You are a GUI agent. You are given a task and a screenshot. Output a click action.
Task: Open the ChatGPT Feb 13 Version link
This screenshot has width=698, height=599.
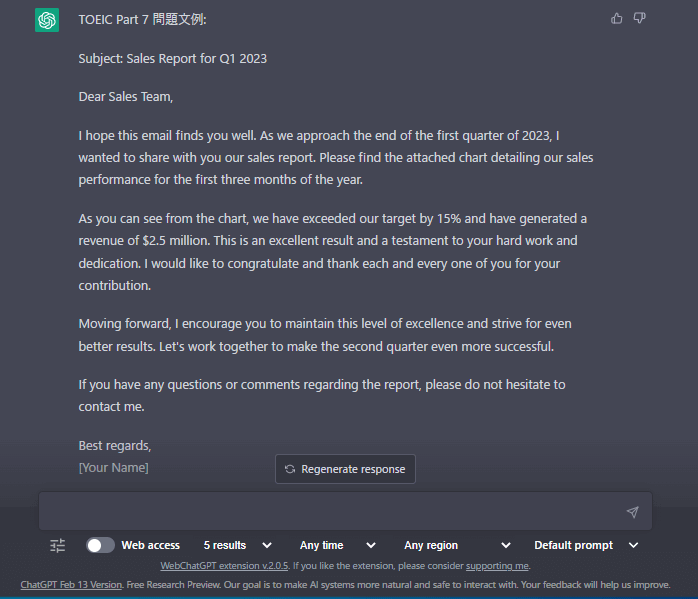click(71, 585)
